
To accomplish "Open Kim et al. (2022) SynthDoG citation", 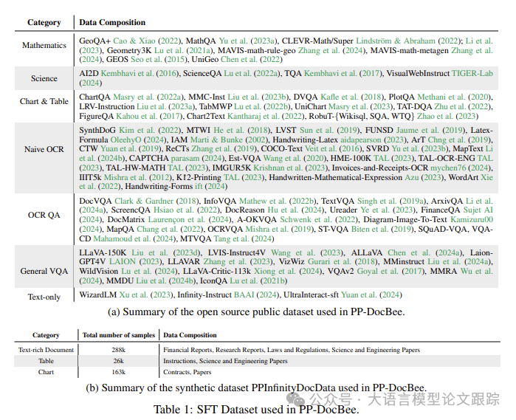I will (x=150, y=131).
